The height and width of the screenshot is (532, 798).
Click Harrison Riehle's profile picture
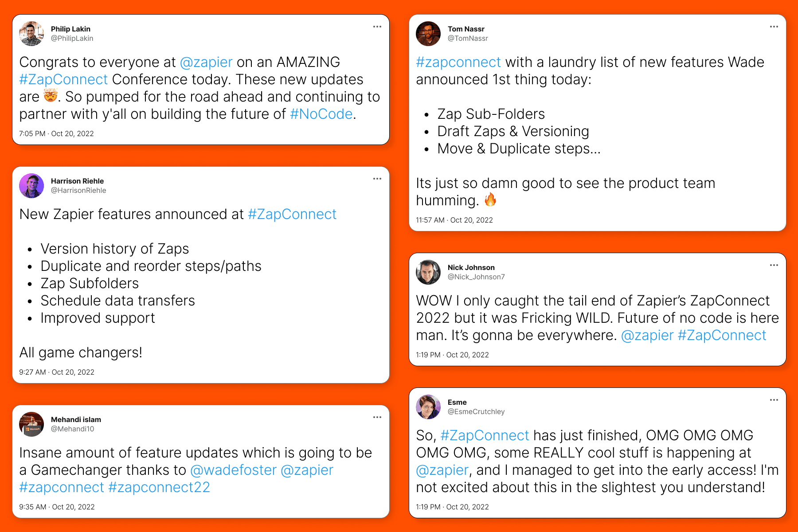click(x=31, y=186)
